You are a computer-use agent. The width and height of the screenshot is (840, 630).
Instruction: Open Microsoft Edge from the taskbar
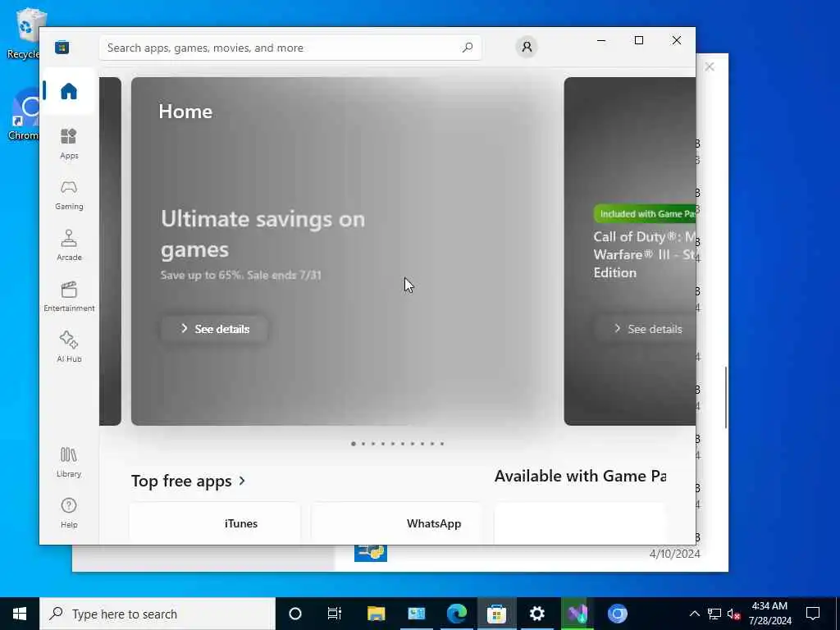point(456,614)
